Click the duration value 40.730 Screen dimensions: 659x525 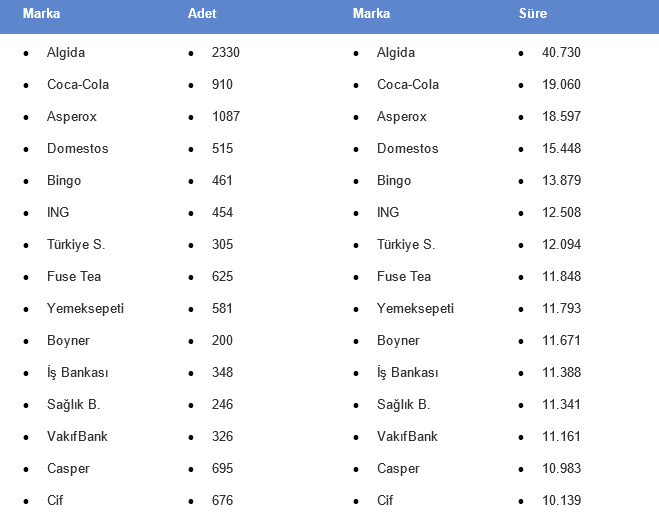(x=561, y=53)
